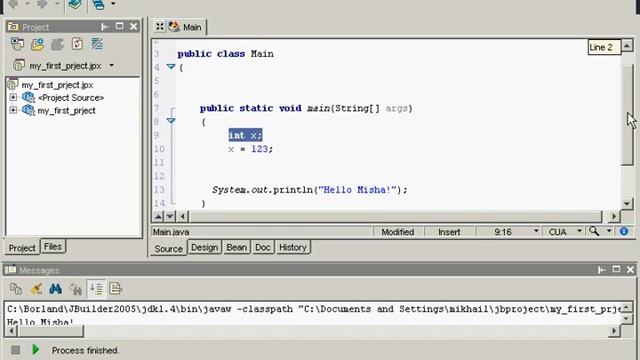The image size is (640, 360).
Task: Click the "x = 123;" code line
Action: pos(250,149)
